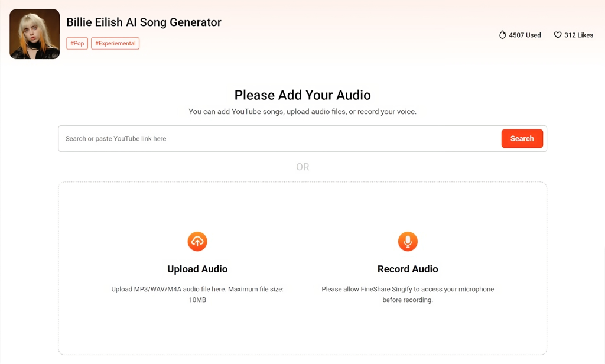Viewport: 605px width, 364px height.
Task: Click the orange cloud upload icon
Action: coord(197,241)
